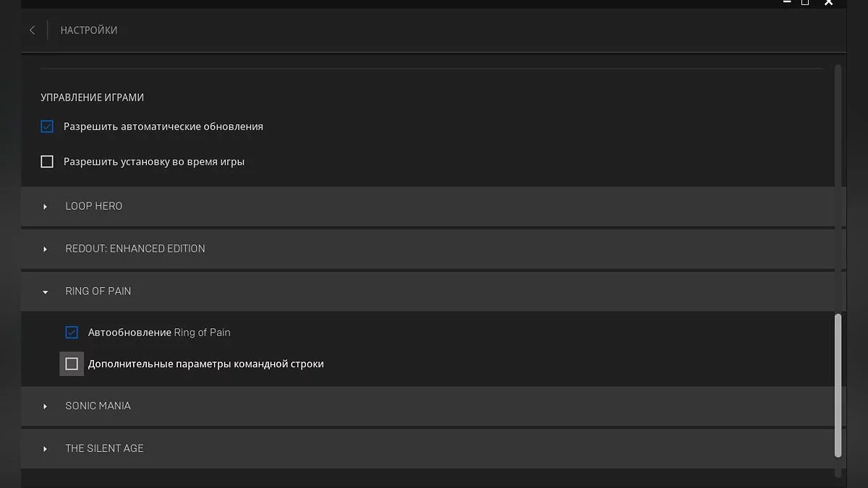Viewport: 868px width, 488px height.
Task: Open THE SILENT AGE row
Action: coord(104,448)
